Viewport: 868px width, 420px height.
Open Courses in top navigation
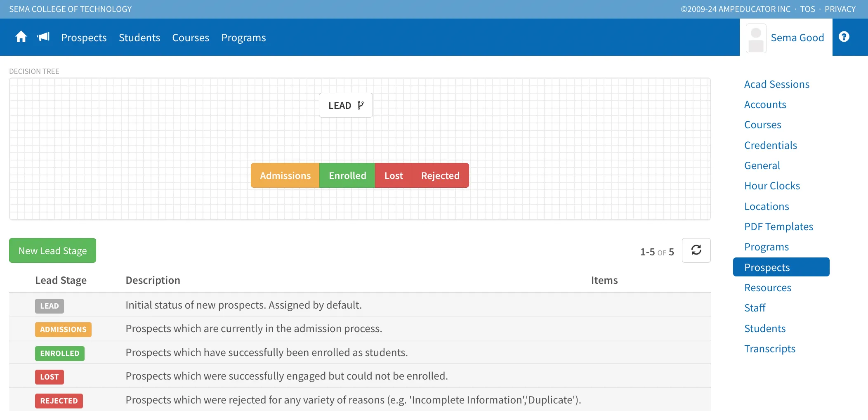191,38
